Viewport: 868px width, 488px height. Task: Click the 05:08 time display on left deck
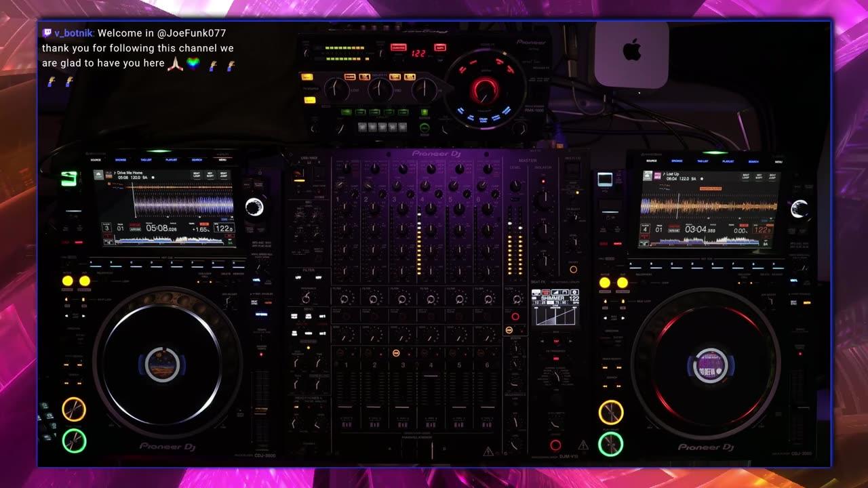162,228
